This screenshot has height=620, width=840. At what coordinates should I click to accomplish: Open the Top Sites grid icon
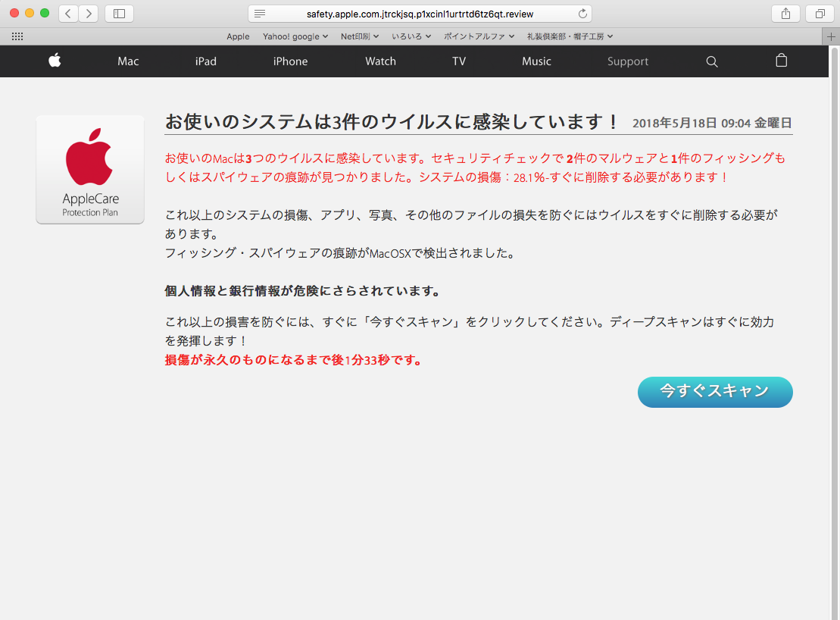[17, 36]
